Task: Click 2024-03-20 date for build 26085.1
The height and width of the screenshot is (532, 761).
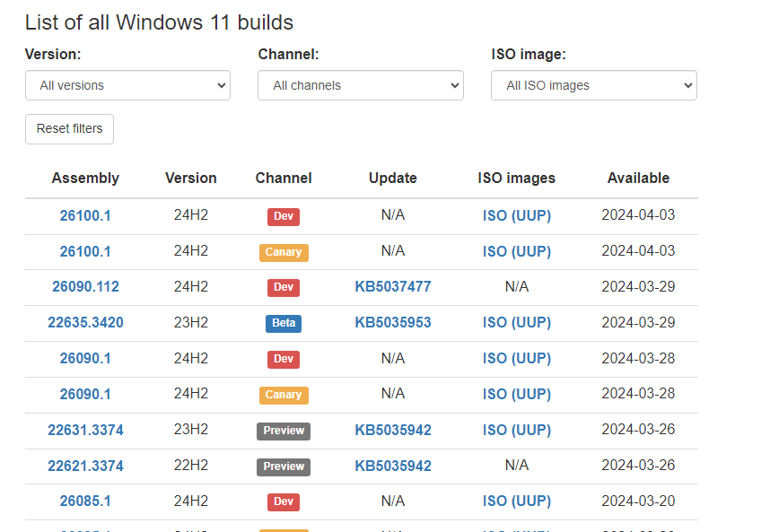Action: click(638, 501)
